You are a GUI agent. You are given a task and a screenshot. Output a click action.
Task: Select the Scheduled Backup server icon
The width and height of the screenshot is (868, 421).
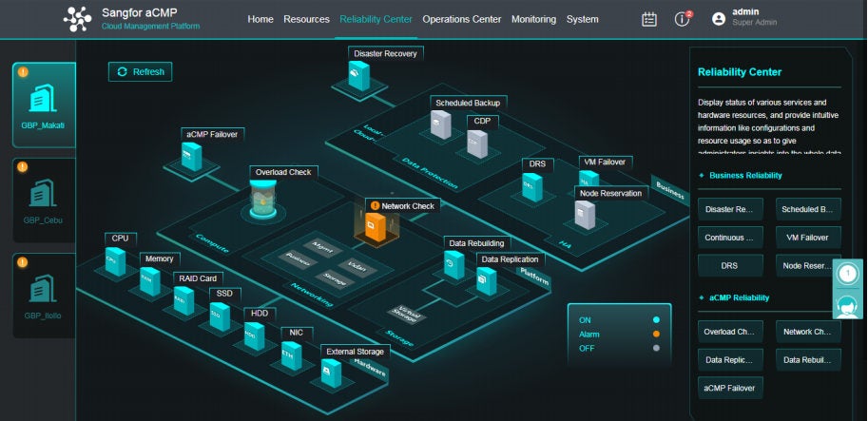(440, 124)
